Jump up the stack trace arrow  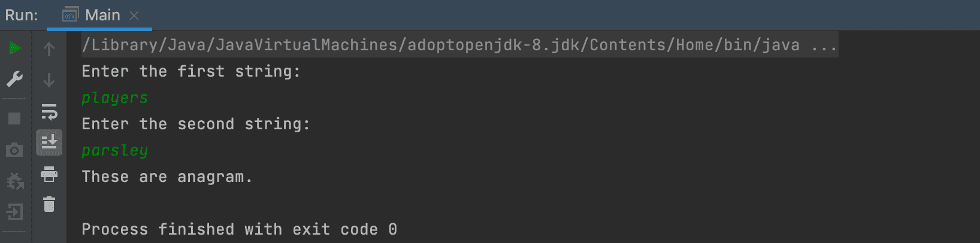[49, 49]
